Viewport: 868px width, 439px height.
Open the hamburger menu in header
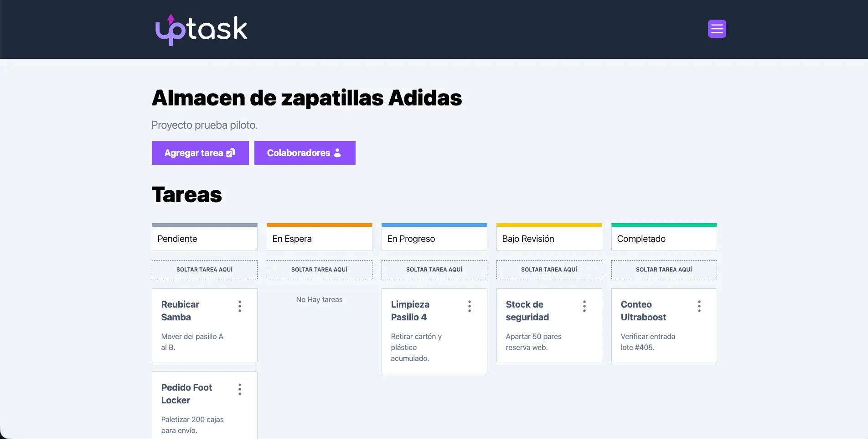pyautogui.click(x=717, y=29)
